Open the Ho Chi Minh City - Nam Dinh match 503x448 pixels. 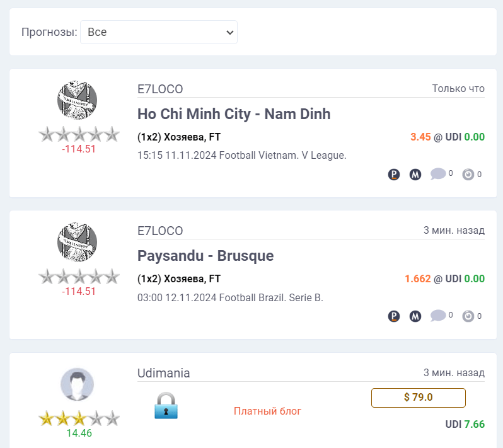pyautogui.click(x=234, y=114)
